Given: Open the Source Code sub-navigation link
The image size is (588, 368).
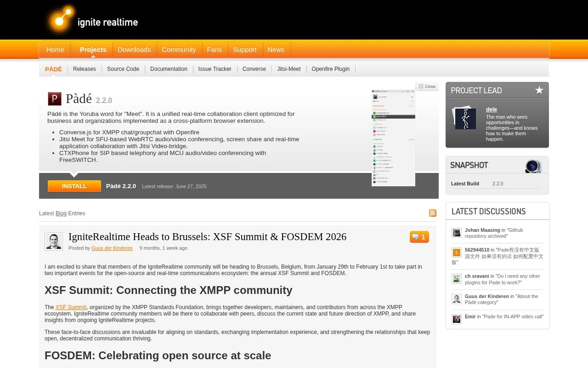Looking at the screenshot, I should 123,69.
